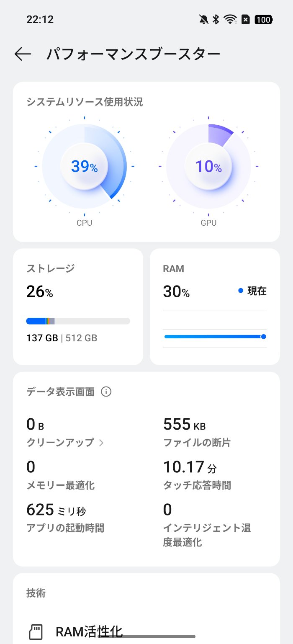Image resolution: width=293 pixels, height=644 pixels.
Task: Tap the RAM activation chip icon
Action: tap(36, 631)
